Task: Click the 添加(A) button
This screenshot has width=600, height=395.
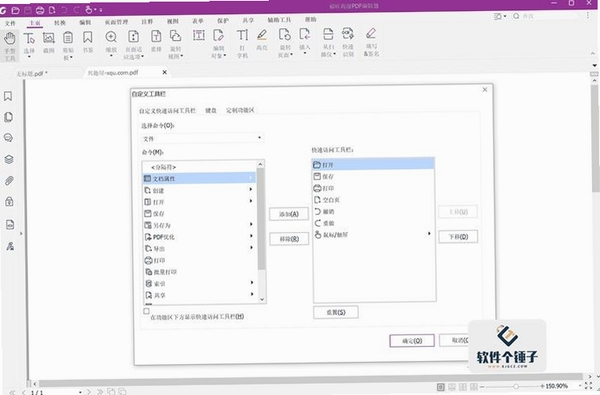Action: click(289, 214)
